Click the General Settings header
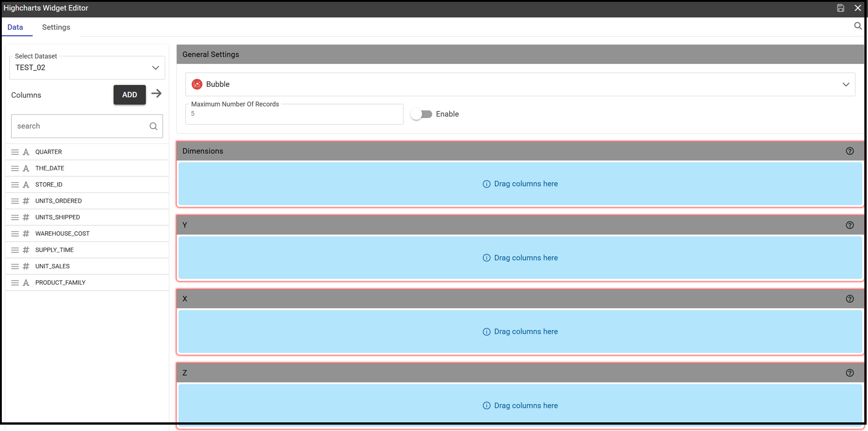The height and width of the screenshot is (431, 868). tap(520, 54)
